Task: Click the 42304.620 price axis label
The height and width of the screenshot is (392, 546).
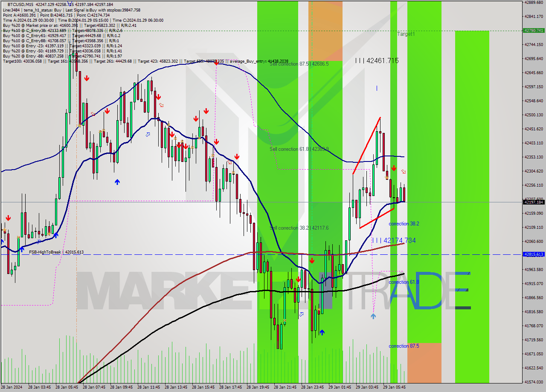Action: [534, 171]
